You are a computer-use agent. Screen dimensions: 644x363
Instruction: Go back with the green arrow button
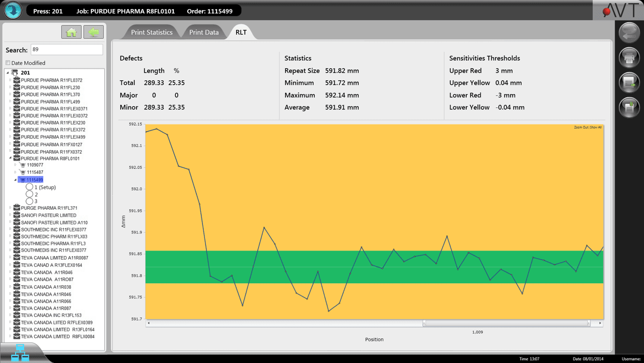[94, 32]
